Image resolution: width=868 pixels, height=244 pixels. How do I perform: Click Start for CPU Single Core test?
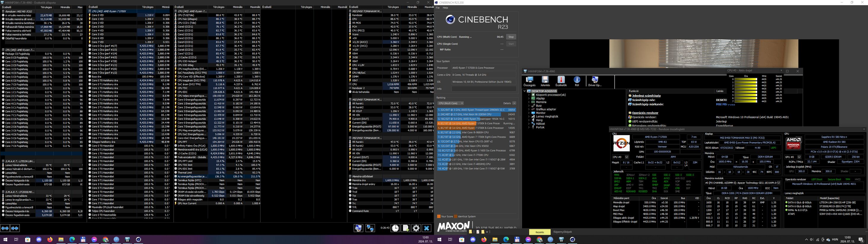point(511,44)
